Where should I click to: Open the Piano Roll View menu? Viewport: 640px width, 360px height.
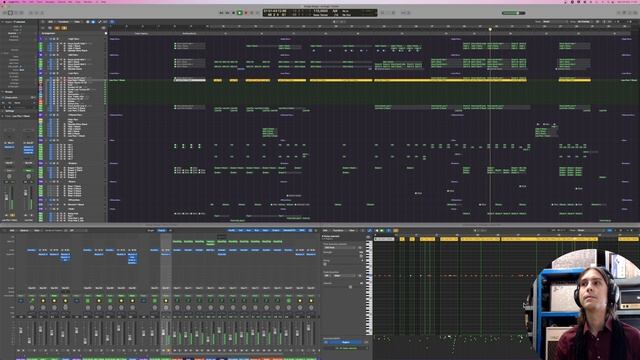coord(352,231)
